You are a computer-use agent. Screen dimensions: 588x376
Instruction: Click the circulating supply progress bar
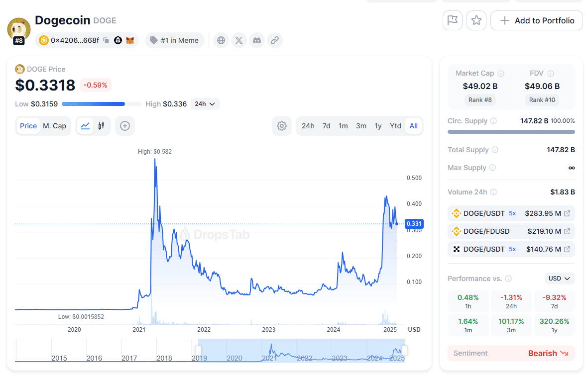click(511, 132)
